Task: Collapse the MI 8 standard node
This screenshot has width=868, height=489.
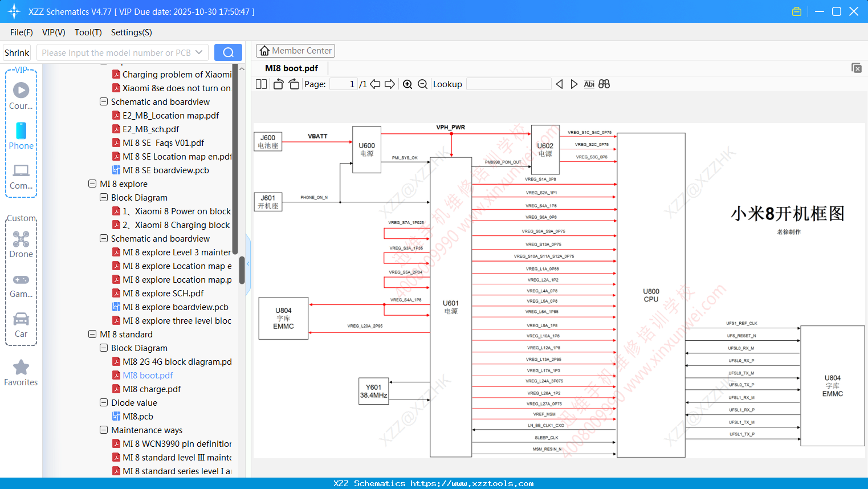Action: coord(92,334)
